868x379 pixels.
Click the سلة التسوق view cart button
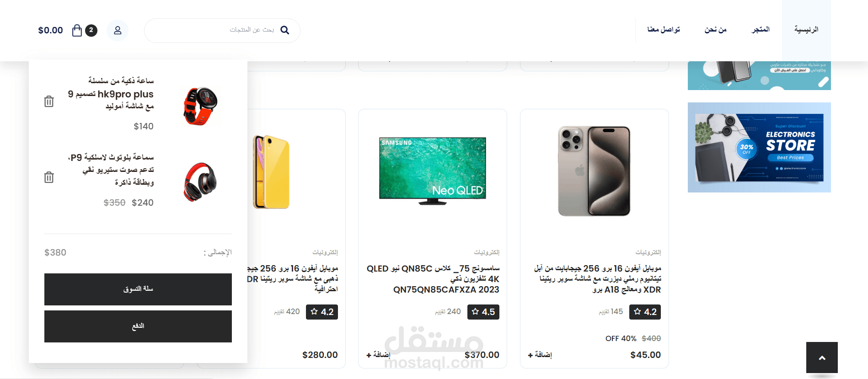pos(138,289)
